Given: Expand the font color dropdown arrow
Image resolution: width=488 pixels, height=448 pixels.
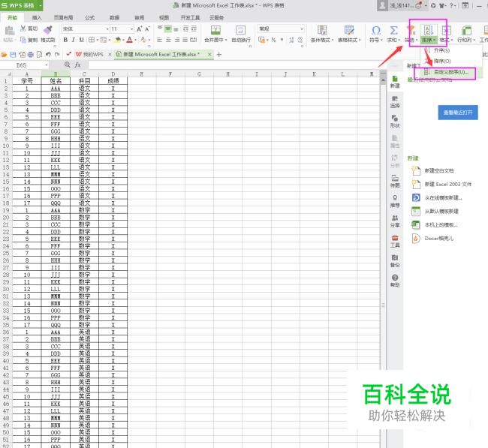Looking at the screenshot, I should click(135, 40).
